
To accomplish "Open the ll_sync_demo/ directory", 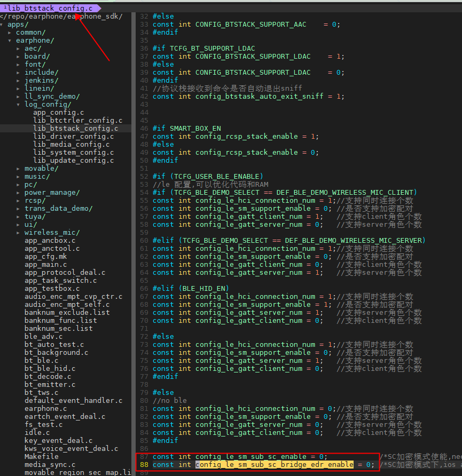I will coord(52,96).
